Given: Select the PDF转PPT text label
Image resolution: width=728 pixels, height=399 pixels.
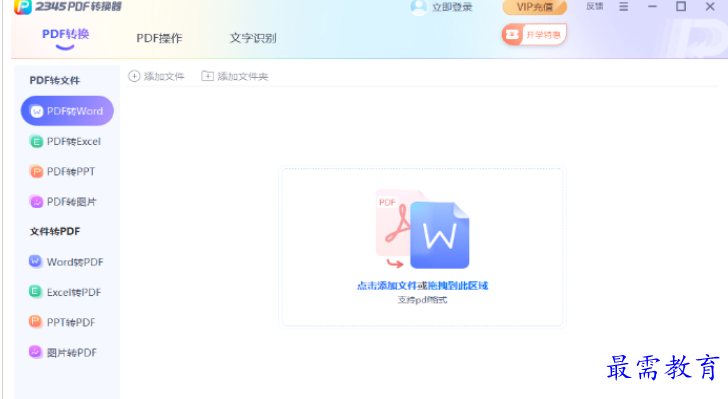Looking at the screenshot, I should click(x=71, y=172).
